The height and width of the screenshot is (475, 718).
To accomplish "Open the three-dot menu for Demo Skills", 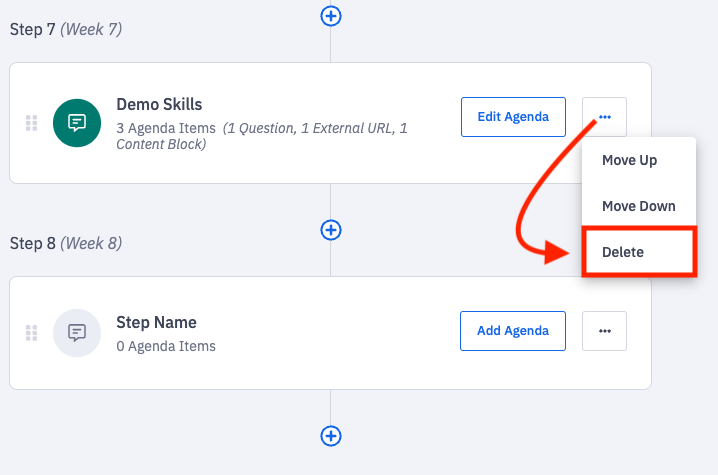I will (604, 117).
